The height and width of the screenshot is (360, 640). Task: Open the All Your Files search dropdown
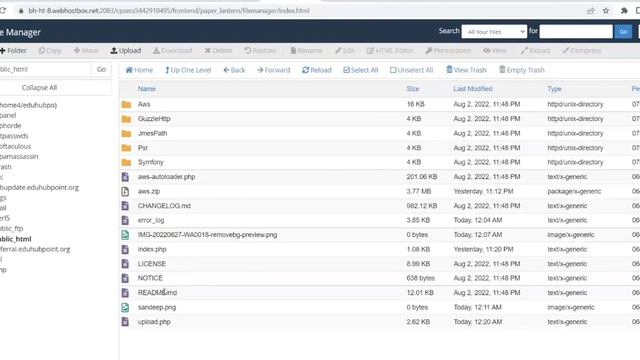coord(494,31)
